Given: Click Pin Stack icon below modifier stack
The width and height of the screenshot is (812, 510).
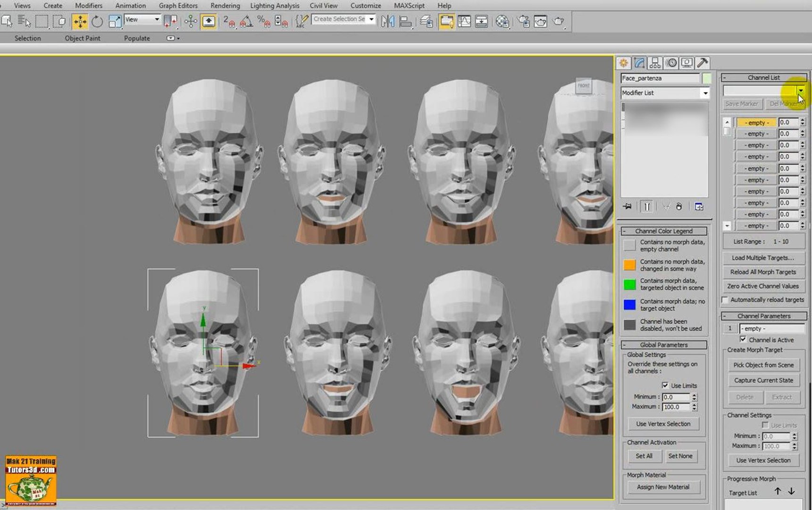Looking at the screenshot, I should pos(628,206).
